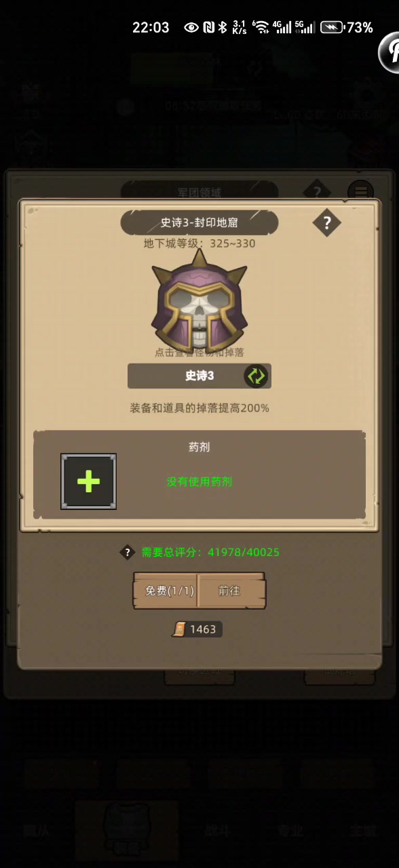Tap the 前往 go button

pyautogui.click(x=231, y=591)
